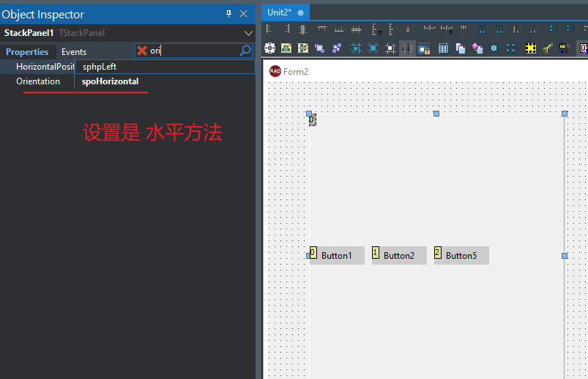Screen dimensions: 588x379
Task: Clear the filter with the red X
Action: click(x=142, y=51)
